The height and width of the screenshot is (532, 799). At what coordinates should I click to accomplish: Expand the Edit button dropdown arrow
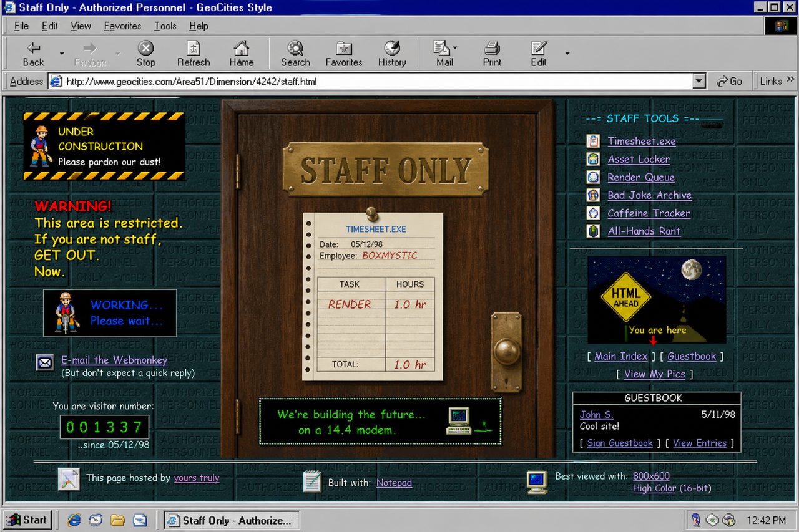pyautogui.click(x=567, y=54)
